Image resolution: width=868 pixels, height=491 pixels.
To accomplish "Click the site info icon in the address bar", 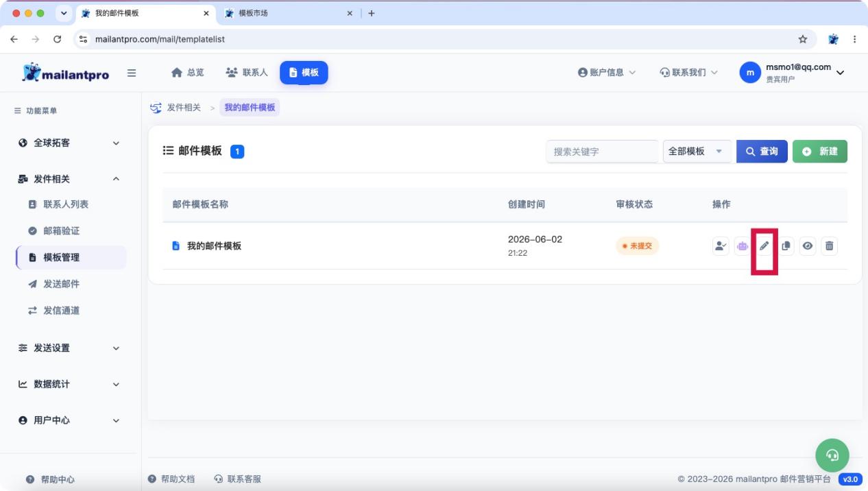I will [x=84, y=39].
